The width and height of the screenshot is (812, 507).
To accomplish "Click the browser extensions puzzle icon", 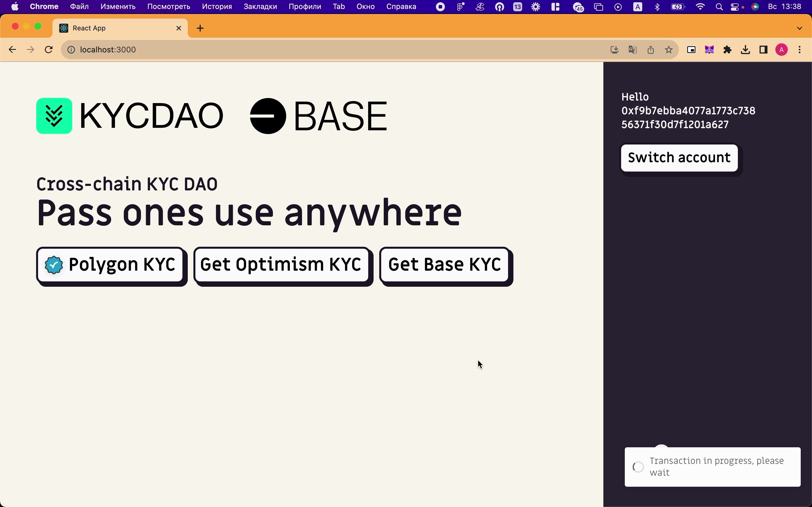I will coord(727,49).
